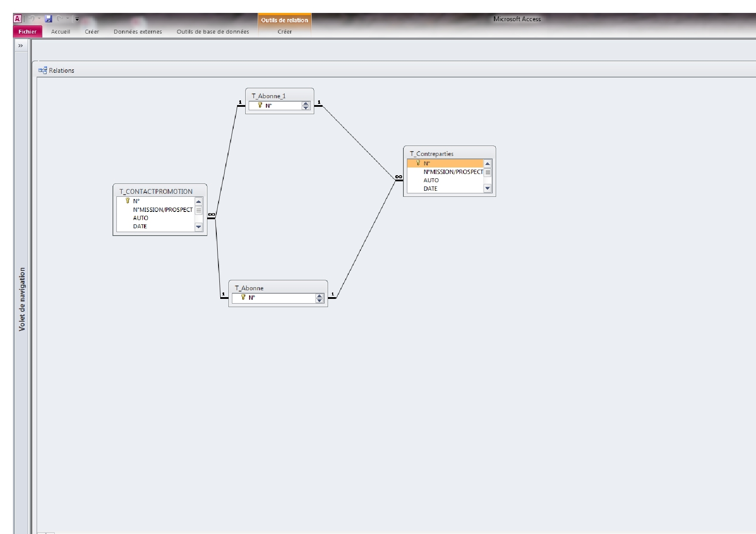Open the Customize Quick Access Toolbar dropdown
Viewport: 756px width, 534px height.
click(x=77, y=19)
